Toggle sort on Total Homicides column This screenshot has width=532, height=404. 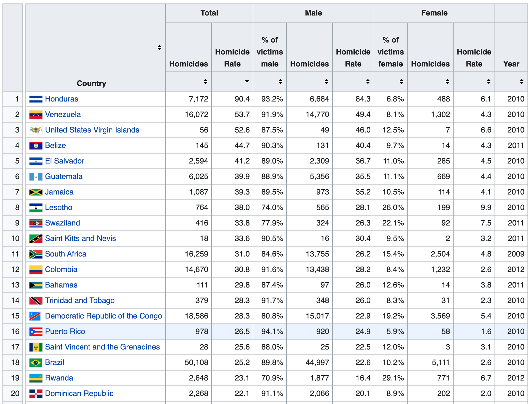(205, 81)
